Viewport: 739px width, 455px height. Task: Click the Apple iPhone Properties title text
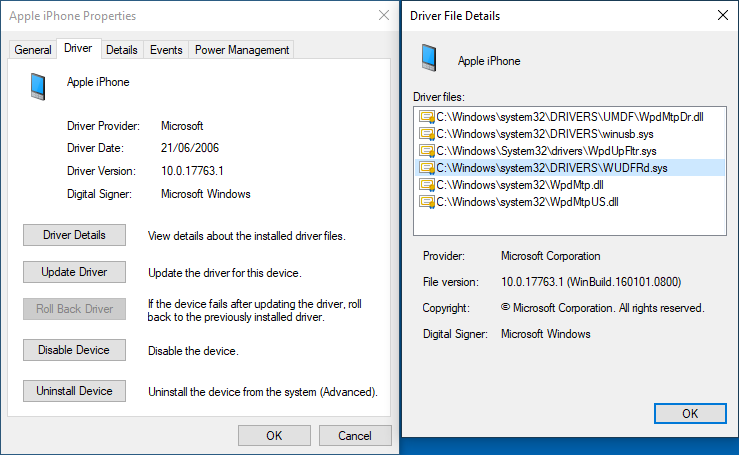[x=73, y=16]
